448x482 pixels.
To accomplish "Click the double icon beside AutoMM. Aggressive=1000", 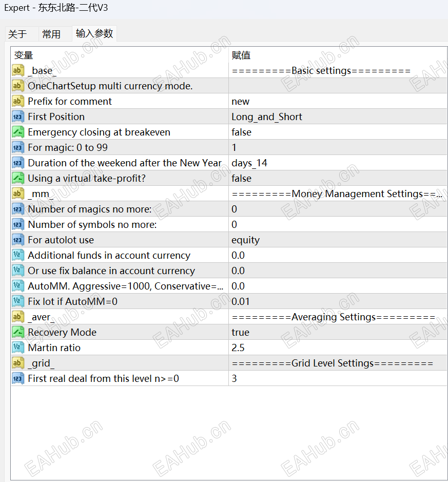I will [x=18, y=286].
